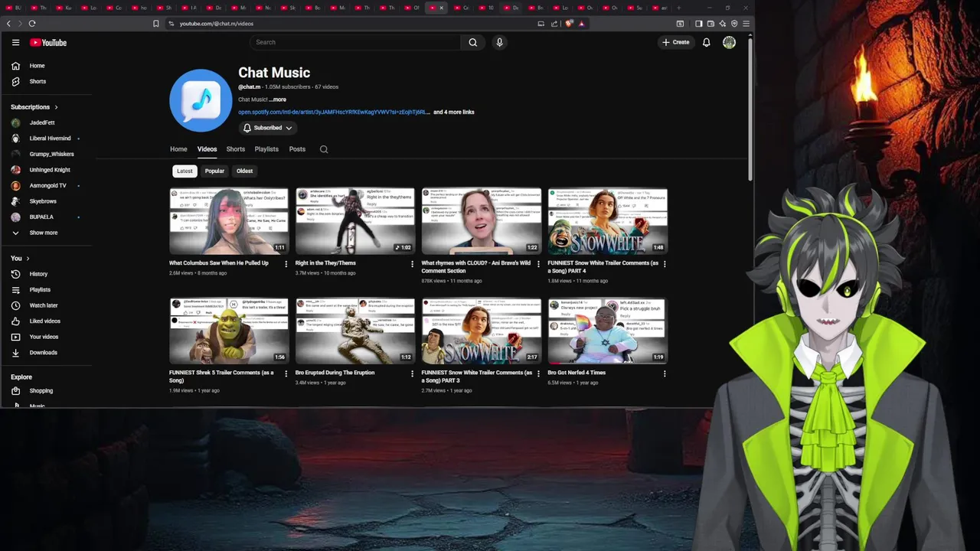Reload the page with the browser refresh button
Screen dimensions: 980x551
click(32, 24)
